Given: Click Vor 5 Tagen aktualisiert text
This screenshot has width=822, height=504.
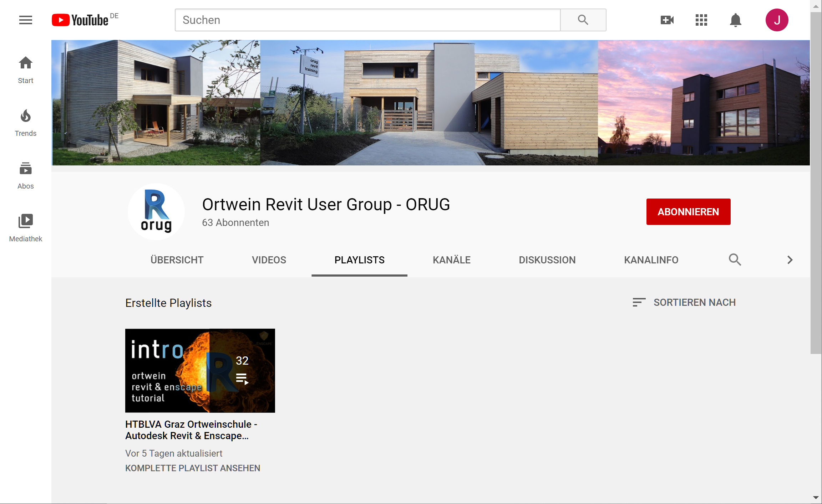Looking at the screenshot, I should (x=174, y=453).
